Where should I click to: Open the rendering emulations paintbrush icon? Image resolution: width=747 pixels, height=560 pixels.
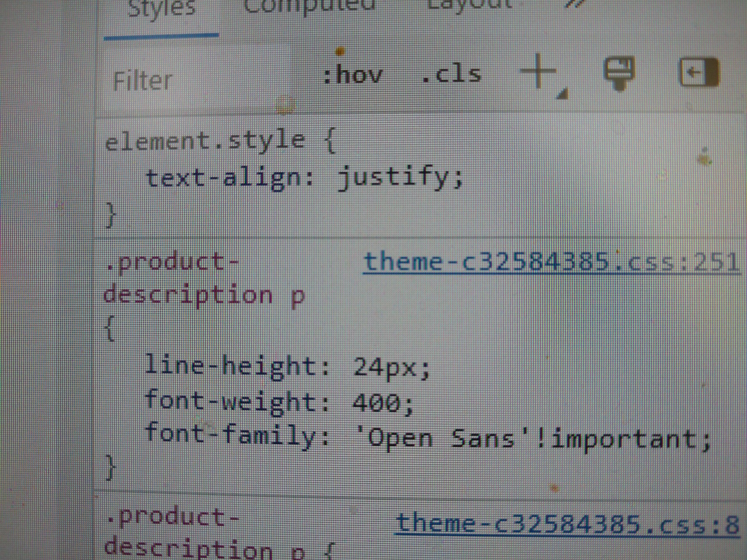pyautogui.click(x=619, y=73)
